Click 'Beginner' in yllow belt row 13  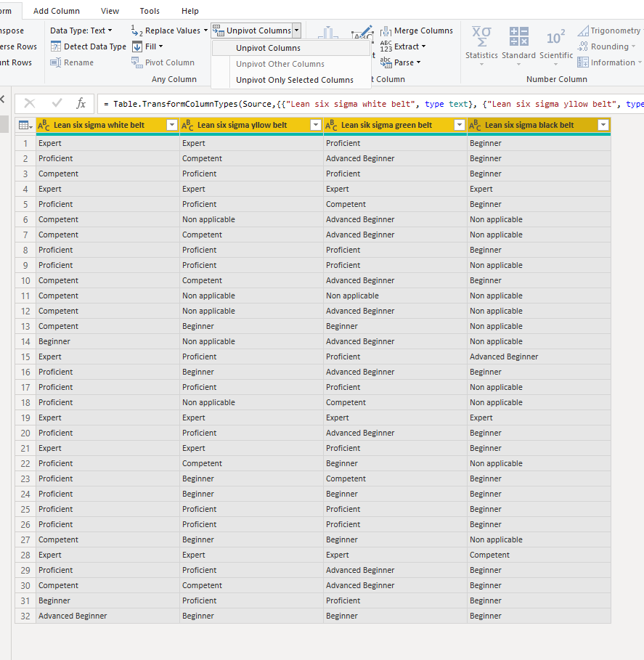(197, 326)
